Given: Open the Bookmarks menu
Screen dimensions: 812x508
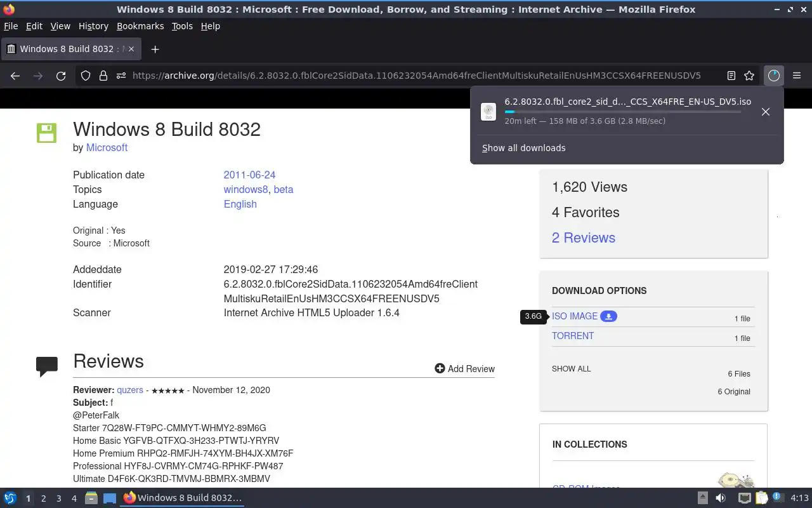Looking at the screenshot, I should pos(140,26).
